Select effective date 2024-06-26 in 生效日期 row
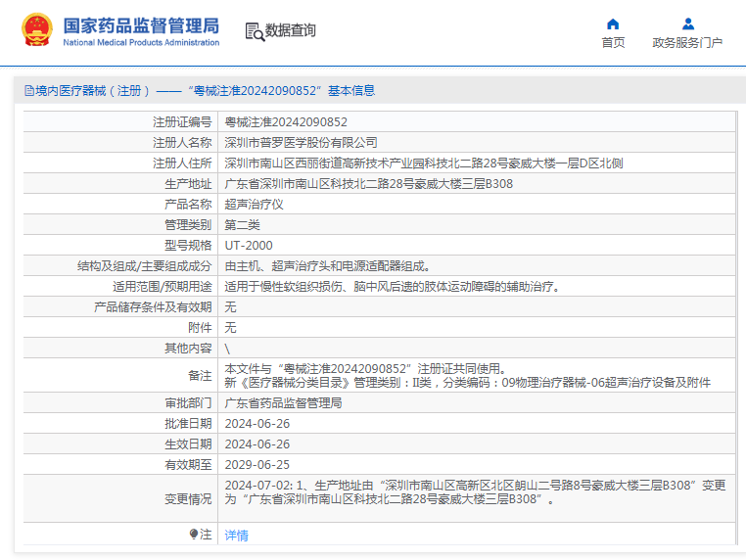The width and height of the screenshot is (746, 560). coord(256,443)
